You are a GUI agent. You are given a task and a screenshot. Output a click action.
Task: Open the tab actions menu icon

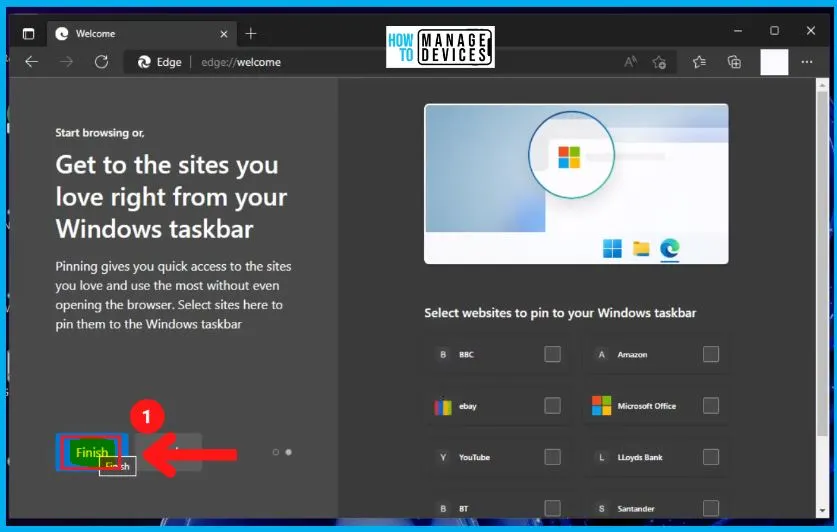tap(28, 34)
